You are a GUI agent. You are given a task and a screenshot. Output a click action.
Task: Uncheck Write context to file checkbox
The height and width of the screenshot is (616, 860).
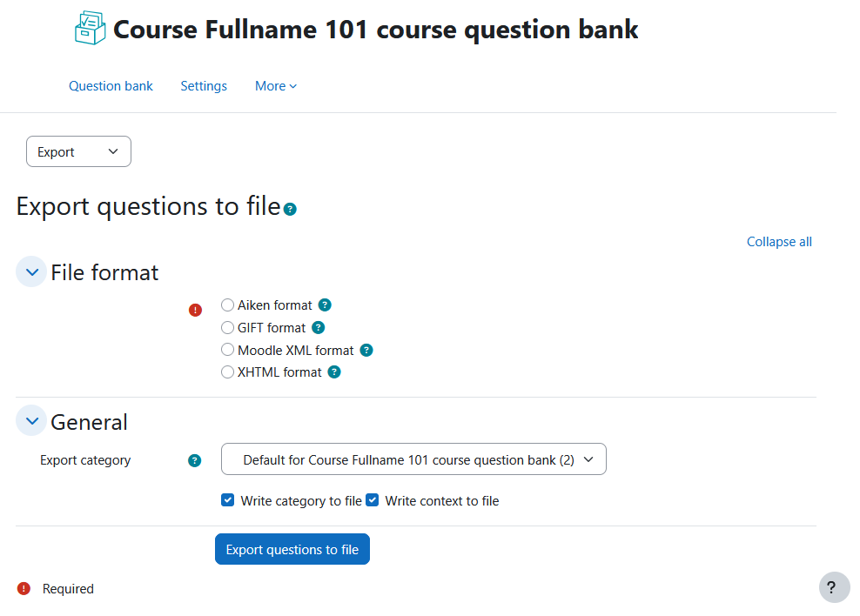click(373, 499)
